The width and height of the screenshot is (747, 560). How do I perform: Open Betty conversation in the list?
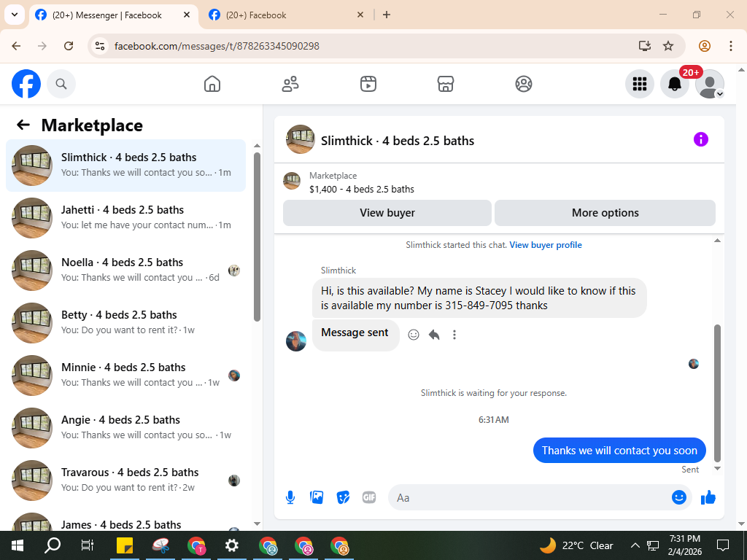point(125,323)
